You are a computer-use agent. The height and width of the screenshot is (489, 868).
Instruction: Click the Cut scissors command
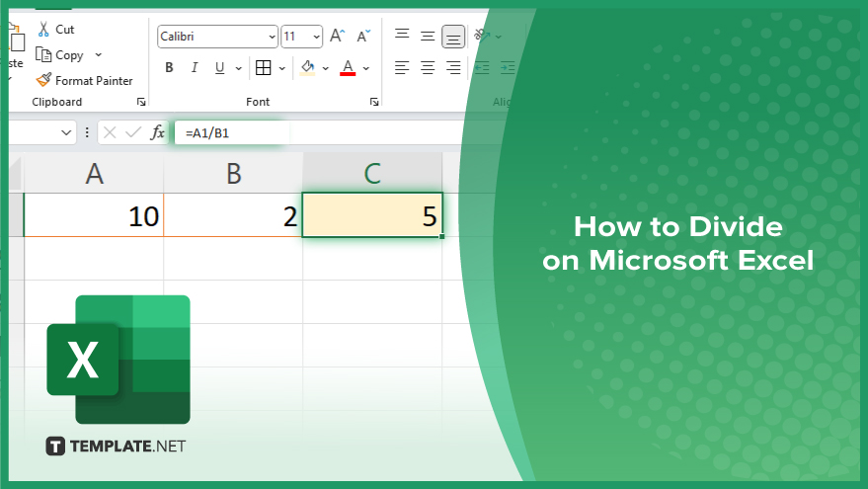[55, 30]
